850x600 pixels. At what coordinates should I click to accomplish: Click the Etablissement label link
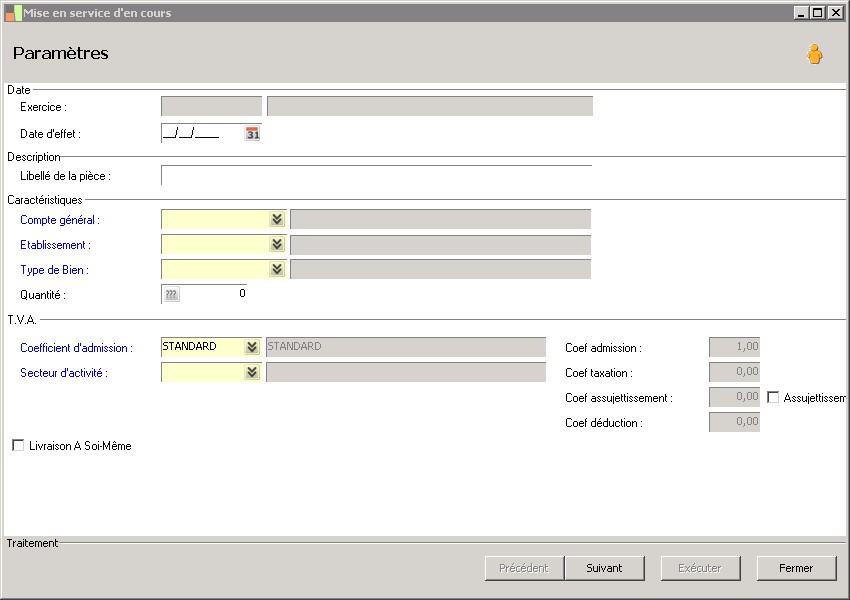pos(55,245)
